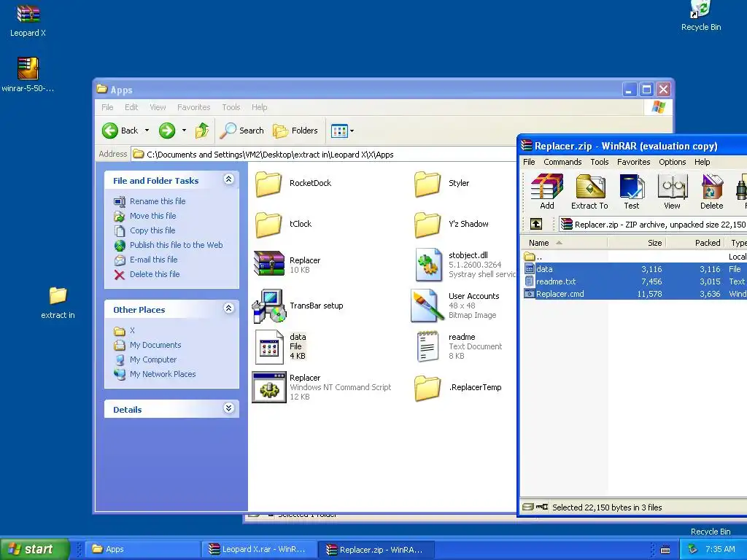
Task: Select the .ReplacerTemp folder
Action: [x=458, y=387]
